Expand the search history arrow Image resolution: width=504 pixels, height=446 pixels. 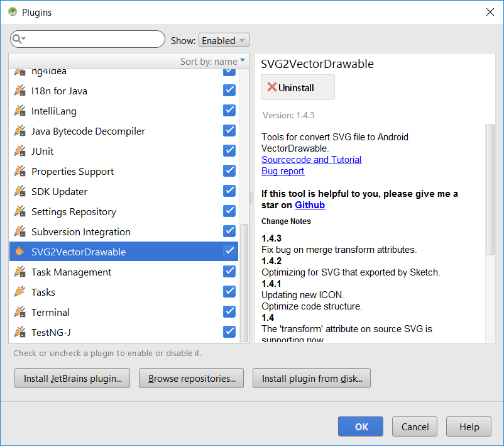[24, 39]
